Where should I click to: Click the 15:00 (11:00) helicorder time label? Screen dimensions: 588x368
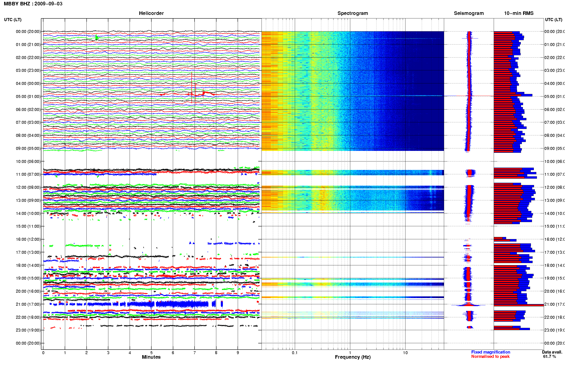[28, 226]
